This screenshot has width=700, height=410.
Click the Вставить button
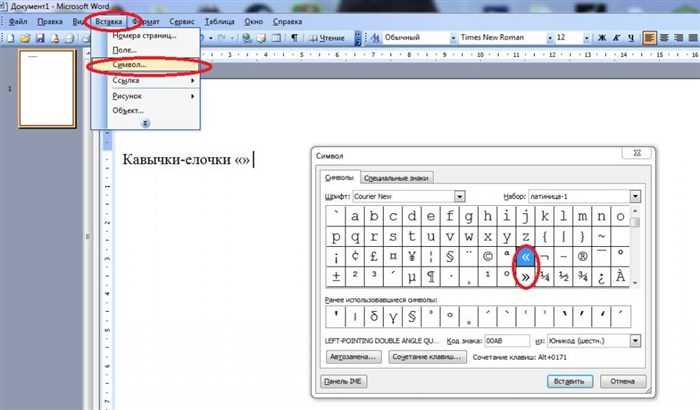[569, 381]
